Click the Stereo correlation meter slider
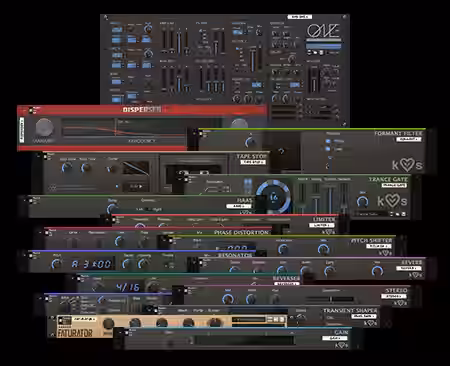Screen dimensions: 450x366 330,299
